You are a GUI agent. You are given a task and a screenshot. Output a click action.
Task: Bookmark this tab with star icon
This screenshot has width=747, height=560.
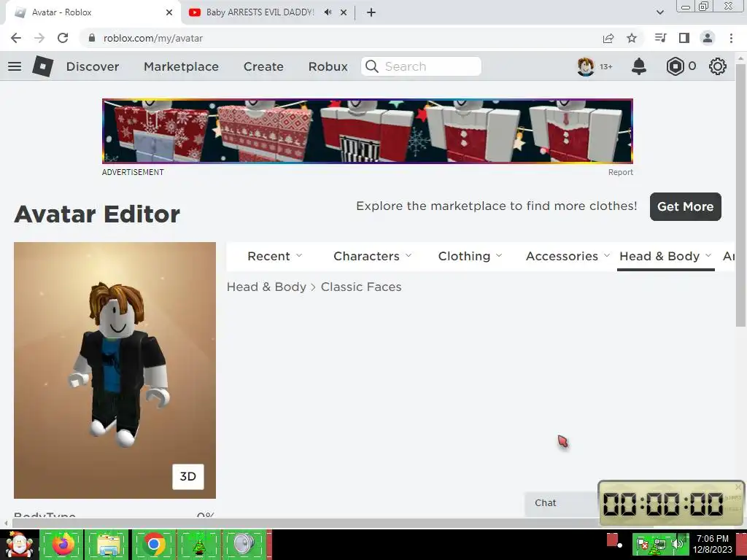pos(632,38)
